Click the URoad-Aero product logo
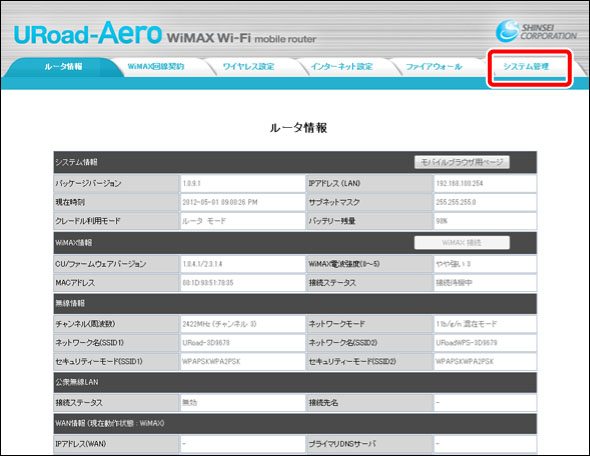 point(88,34)
